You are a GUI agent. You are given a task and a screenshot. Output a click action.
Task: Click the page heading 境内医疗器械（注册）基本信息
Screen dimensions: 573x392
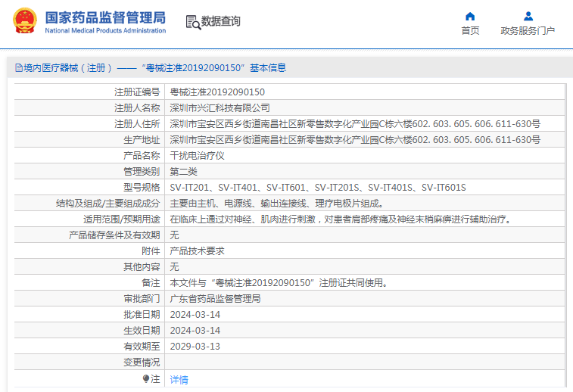[151, 67]
